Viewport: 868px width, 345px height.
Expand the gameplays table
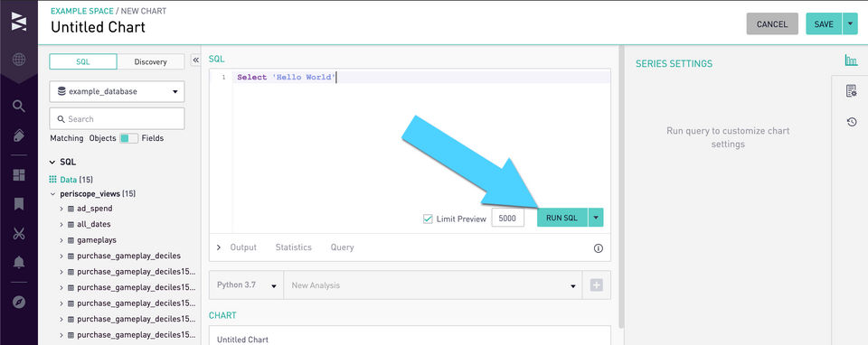point(61,240)
